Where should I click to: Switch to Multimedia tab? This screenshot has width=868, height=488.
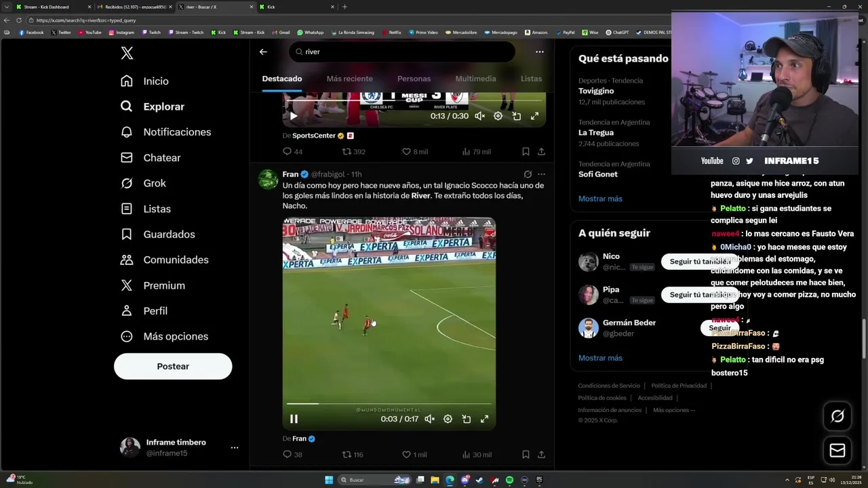[x=475, y=79]
